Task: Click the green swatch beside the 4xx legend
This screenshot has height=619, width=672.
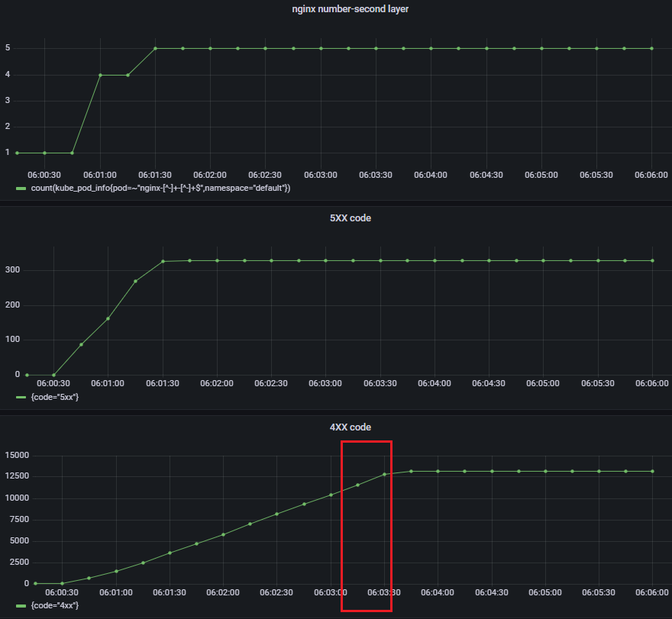Action: (21, 605)
